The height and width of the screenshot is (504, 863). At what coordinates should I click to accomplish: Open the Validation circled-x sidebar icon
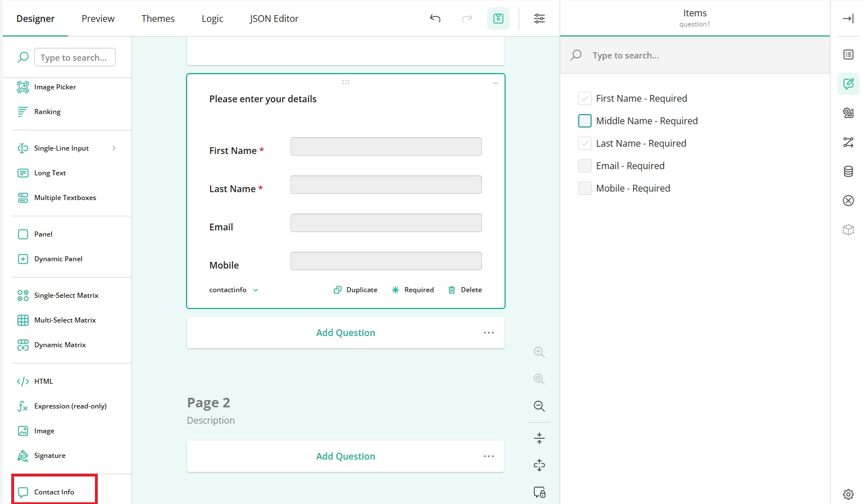coord(848,201)
